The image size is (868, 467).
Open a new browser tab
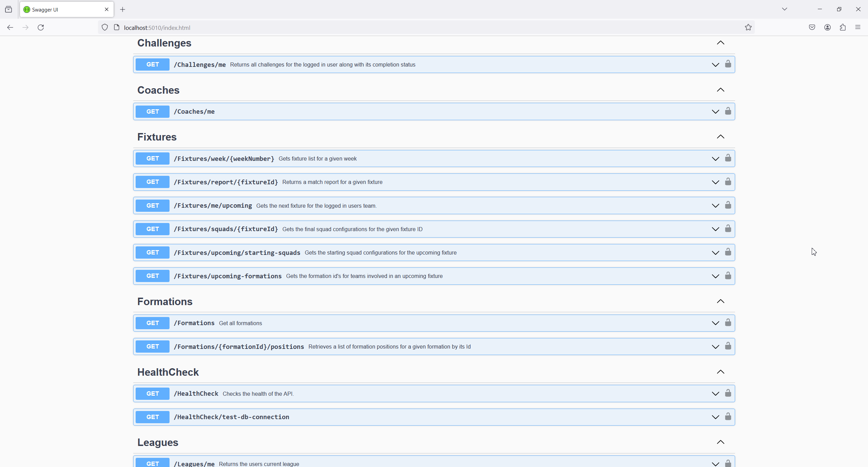point(123,10)
